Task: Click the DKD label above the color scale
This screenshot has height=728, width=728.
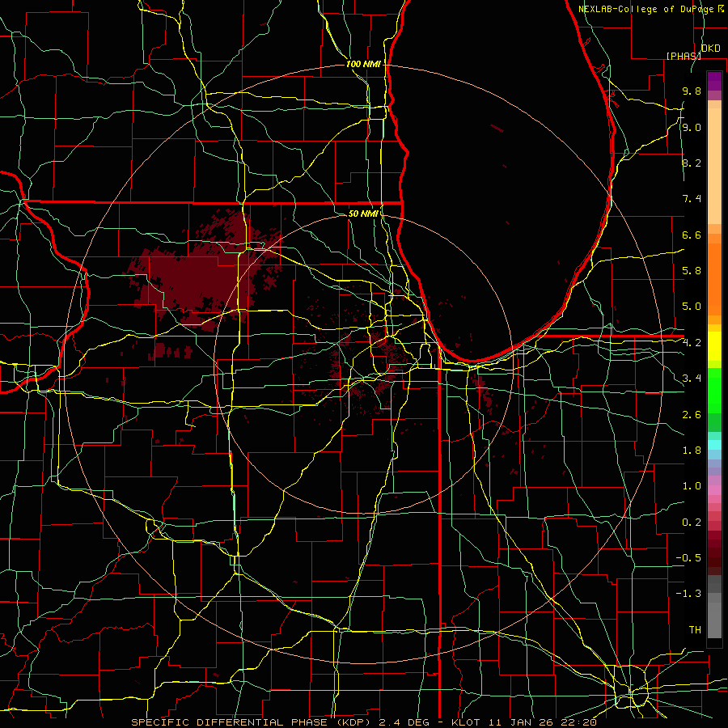Action: (710, 49)
